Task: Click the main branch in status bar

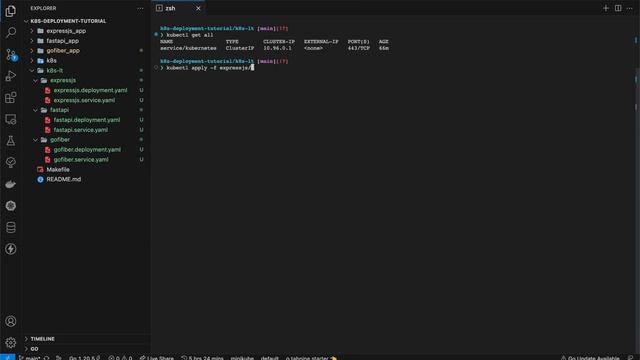Action: (29, 358)
